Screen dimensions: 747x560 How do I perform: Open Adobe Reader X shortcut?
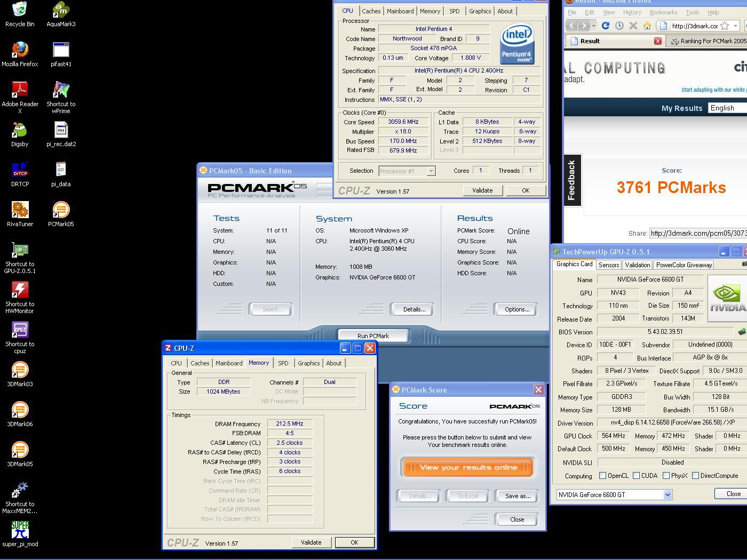20,98
